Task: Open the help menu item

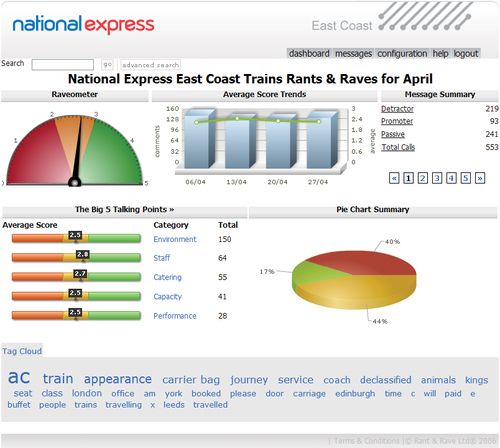Action: pyautogui.click(x=440, y=53)
